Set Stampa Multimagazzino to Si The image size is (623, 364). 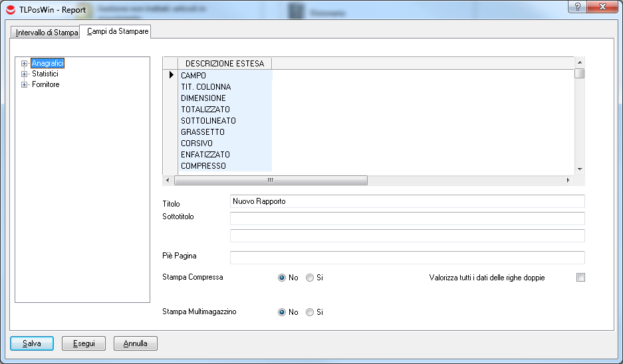pyautogui.click(x=310, y=312)
